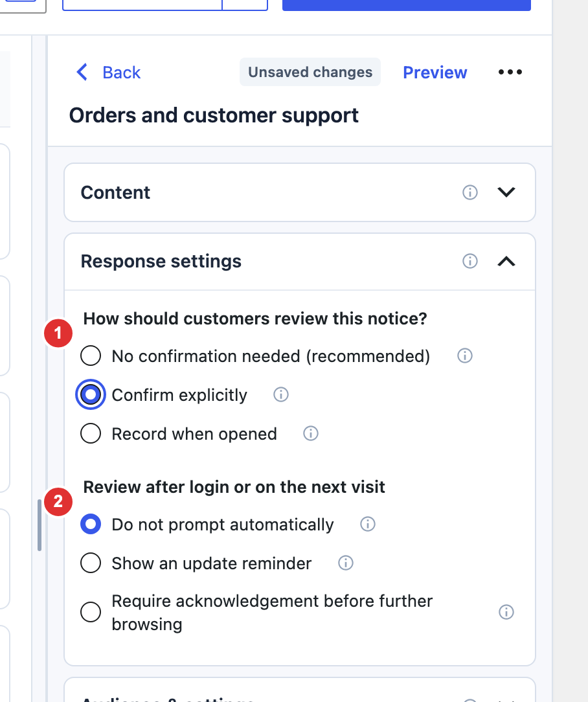Screen dimensions: 588x702
Task: Show info for No confirmation needed option
Action: pos(465,356)
